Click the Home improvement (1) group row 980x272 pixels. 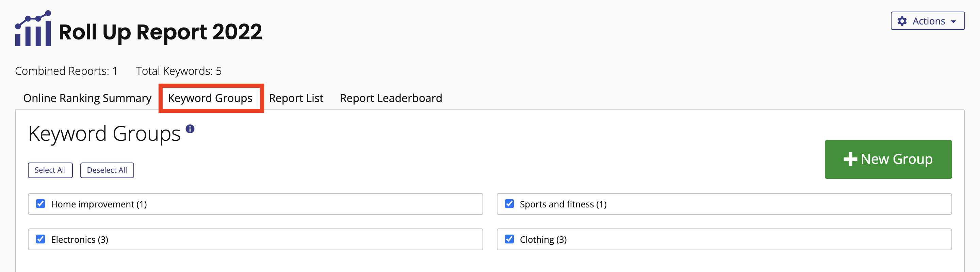pyautogui.click(x=255, y=204)
